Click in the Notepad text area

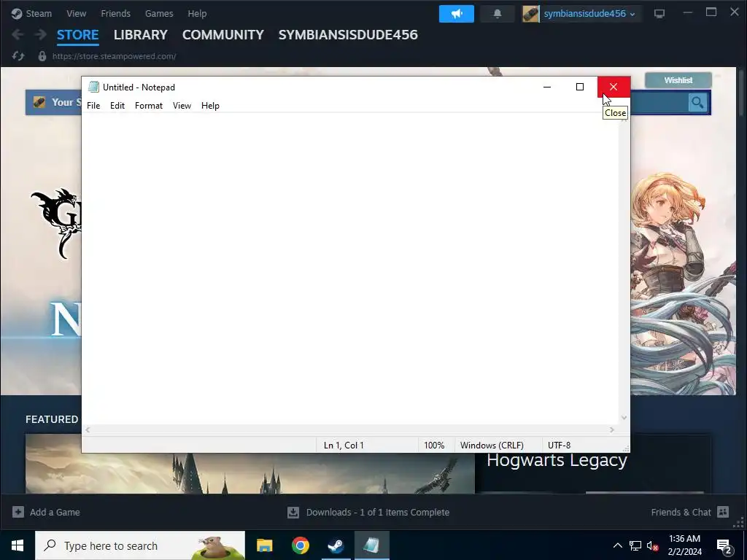pyautogui.click(x=350, y=269)
